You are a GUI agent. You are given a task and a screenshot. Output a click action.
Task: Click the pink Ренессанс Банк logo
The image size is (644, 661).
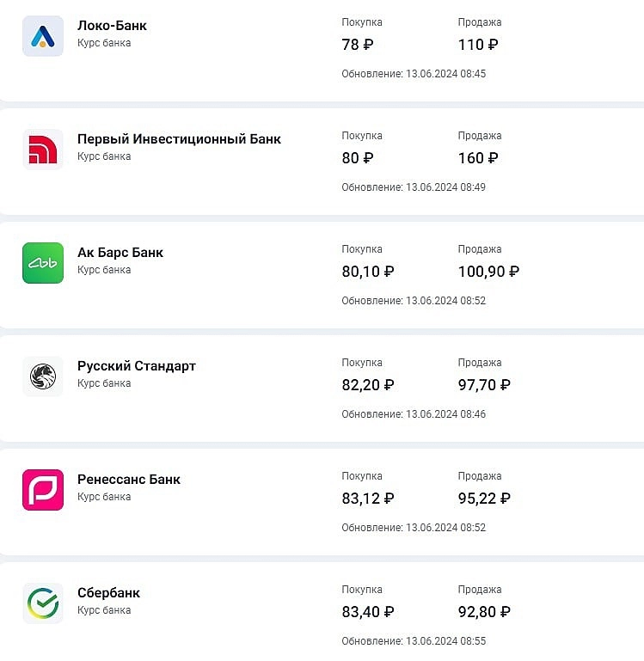pos(43,490)
